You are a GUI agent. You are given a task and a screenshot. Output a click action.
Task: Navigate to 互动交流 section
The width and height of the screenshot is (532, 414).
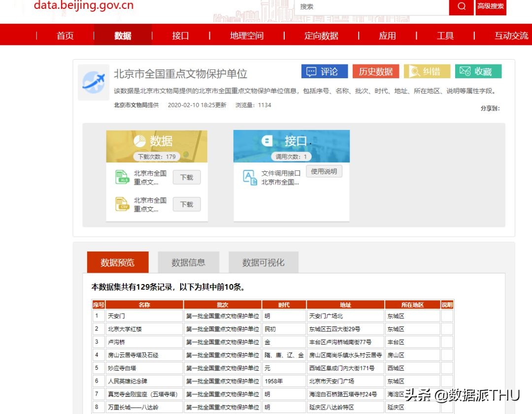pyautogui.click(x=511, y=35)
